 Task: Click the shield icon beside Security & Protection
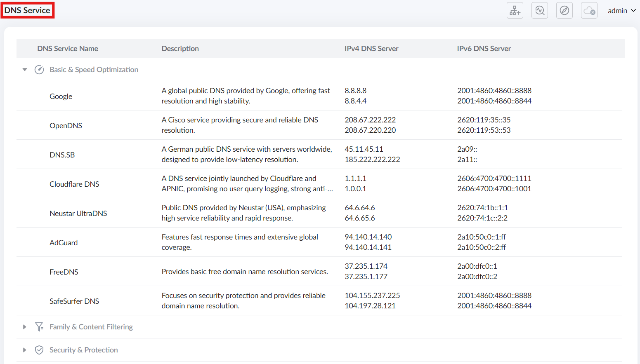click(39, 350)
